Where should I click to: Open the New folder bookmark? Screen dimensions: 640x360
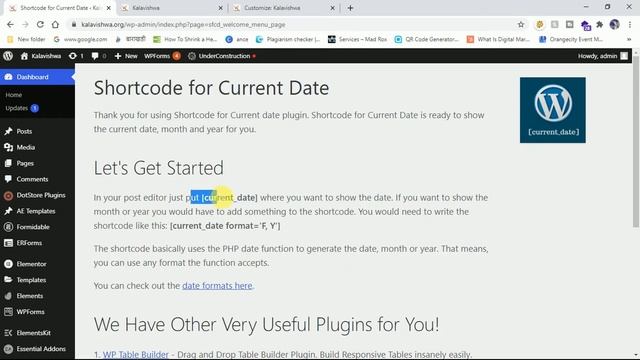click(26, 39)
